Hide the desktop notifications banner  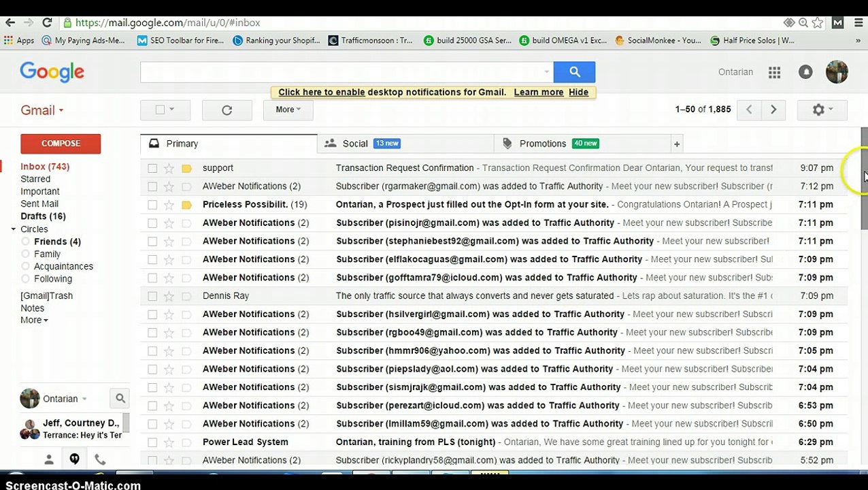(578, 92)
